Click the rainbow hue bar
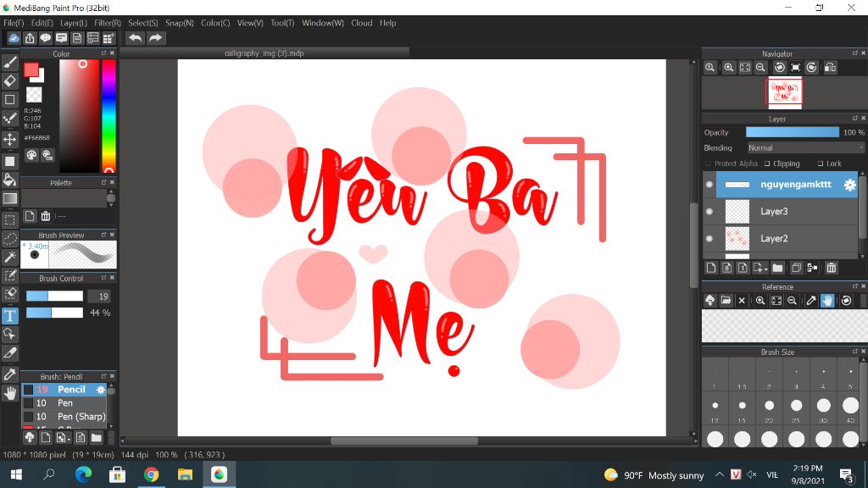This screenshot has height=488, width=868. 109,116
